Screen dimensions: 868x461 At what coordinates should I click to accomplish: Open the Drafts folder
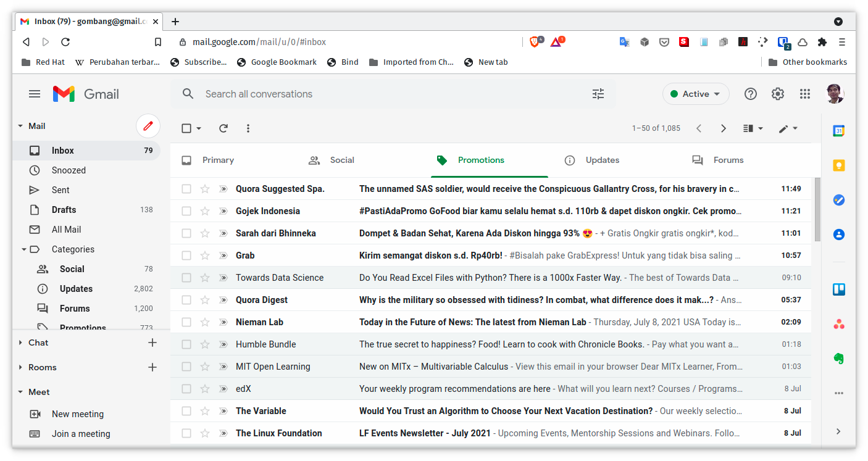[86, 210]
